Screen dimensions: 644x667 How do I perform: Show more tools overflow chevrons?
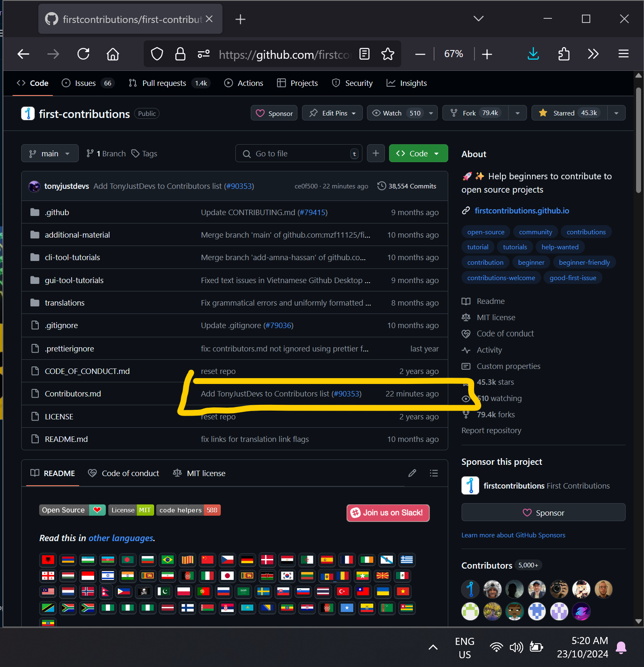coord(593,54)
